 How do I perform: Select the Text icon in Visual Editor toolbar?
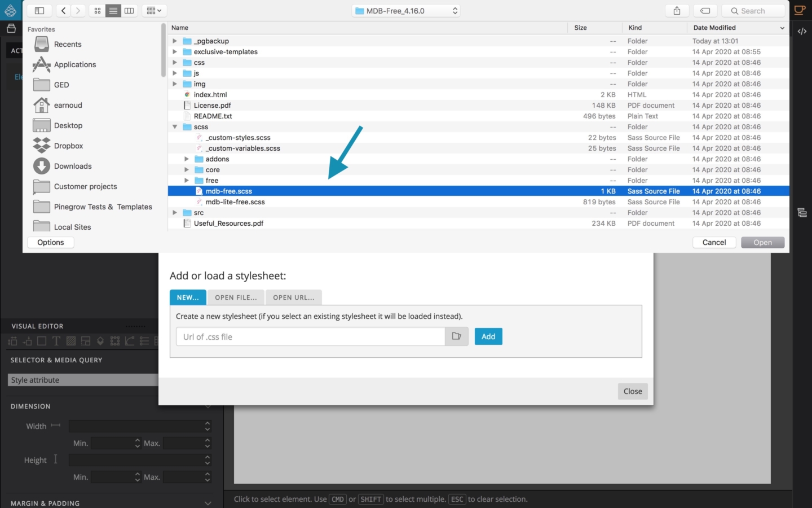point(56,341)
